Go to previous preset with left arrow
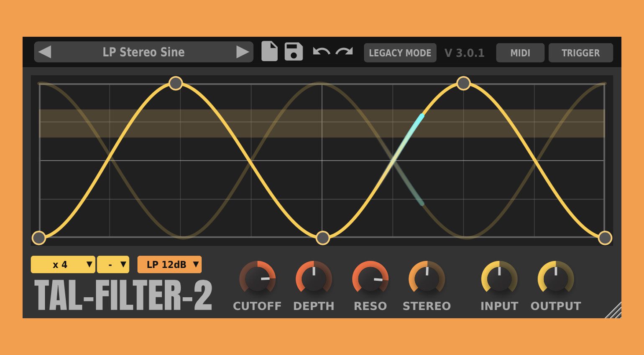The image size is (644, 355). (45, 52)
